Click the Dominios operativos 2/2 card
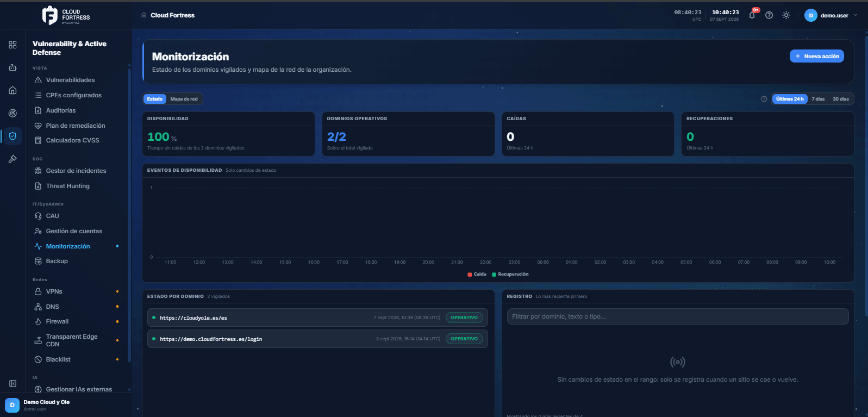 [x=408, y=134]
